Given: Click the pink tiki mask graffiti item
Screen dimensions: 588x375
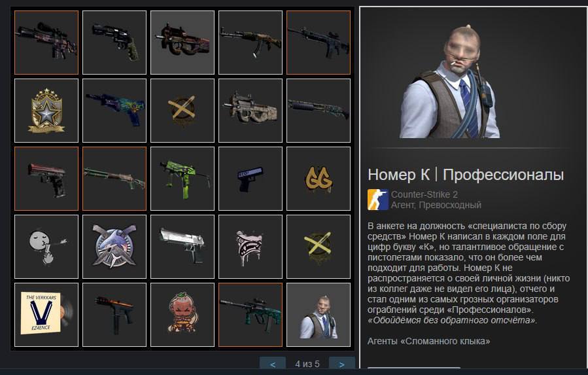Looking at the screenshot, I should pyautogui.click(x=251, y=247).
